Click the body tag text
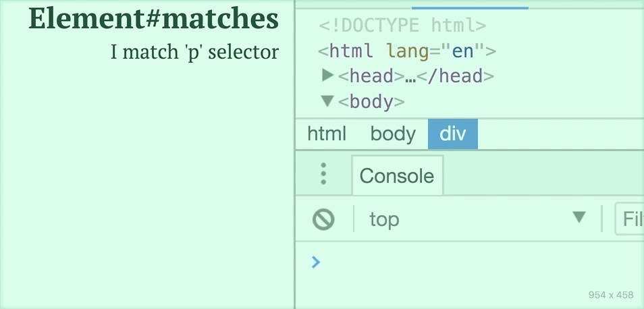 371,102
